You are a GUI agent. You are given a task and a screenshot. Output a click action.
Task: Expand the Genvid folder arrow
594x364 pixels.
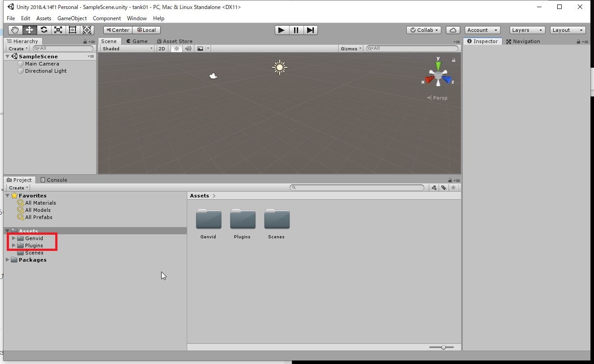14,238
